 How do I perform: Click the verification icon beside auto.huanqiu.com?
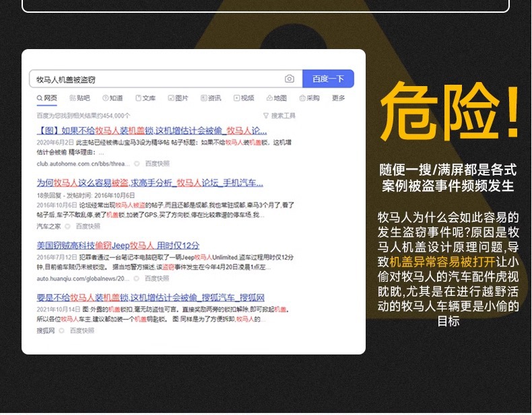coord(137,278)
